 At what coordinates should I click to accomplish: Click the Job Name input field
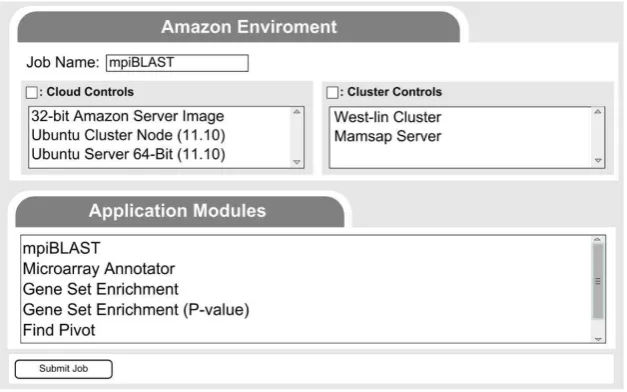pos(178,63)
